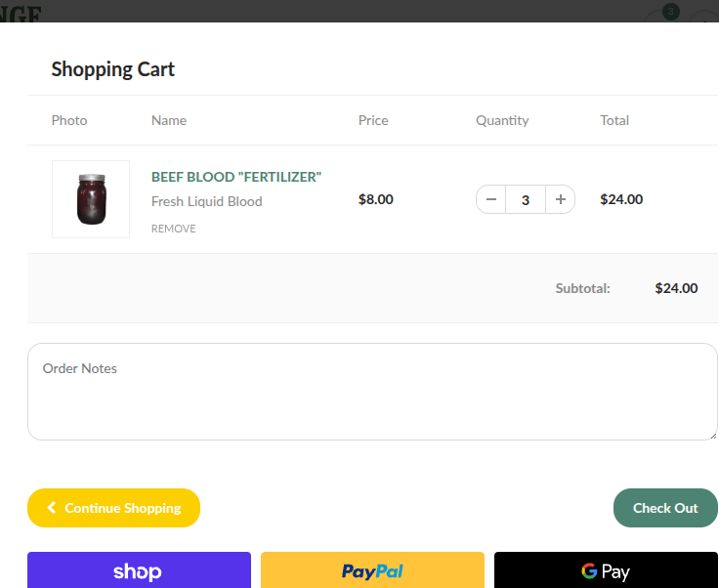
Task: Choose the Google Pay option
Action: tap(606, 571)
